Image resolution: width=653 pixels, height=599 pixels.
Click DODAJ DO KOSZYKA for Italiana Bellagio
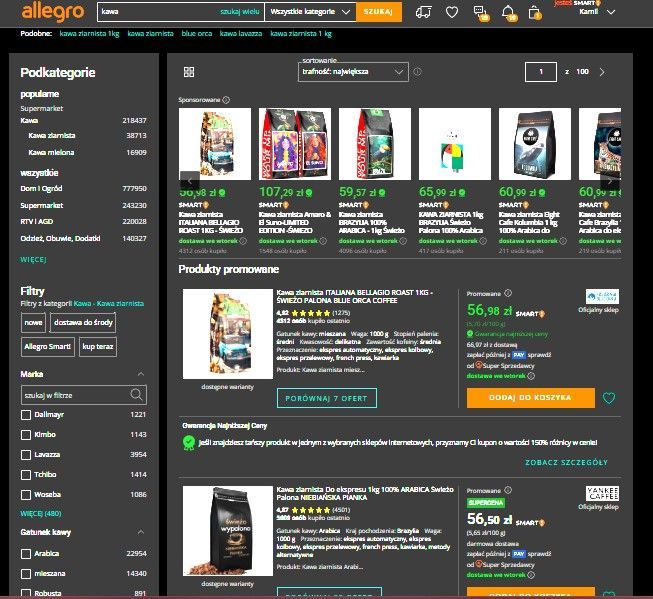[531, 398]
